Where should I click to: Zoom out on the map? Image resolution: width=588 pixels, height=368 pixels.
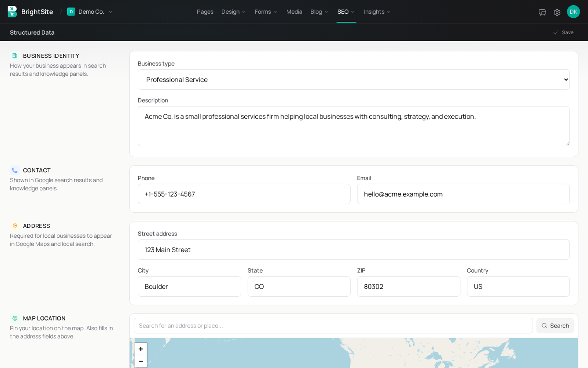[x=141, y=361]
